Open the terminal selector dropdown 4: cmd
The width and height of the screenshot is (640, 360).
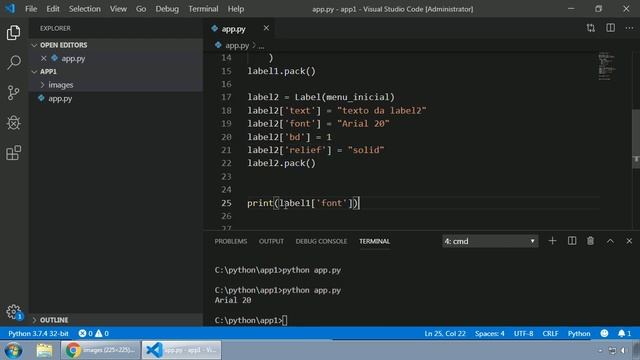490,241
